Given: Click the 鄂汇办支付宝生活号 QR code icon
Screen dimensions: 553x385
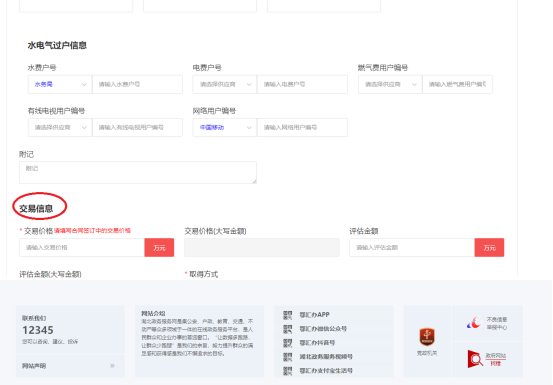Looking at the screenshot, I should tap(288, 371).
